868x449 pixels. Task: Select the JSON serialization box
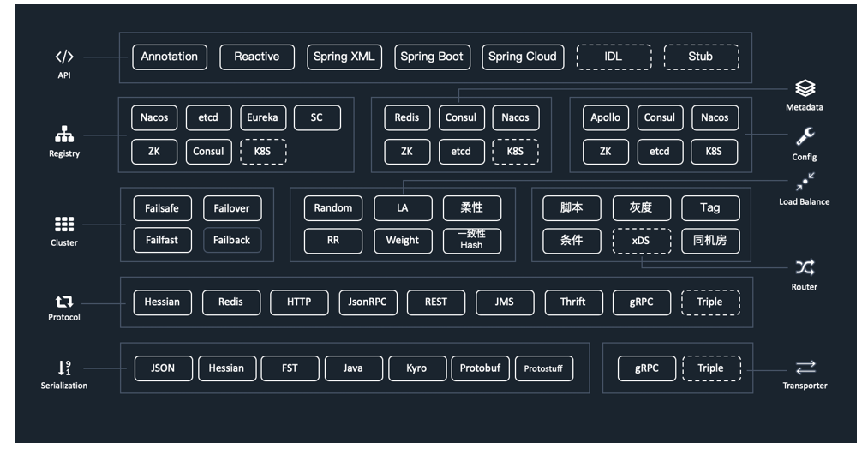coord(164,368)
